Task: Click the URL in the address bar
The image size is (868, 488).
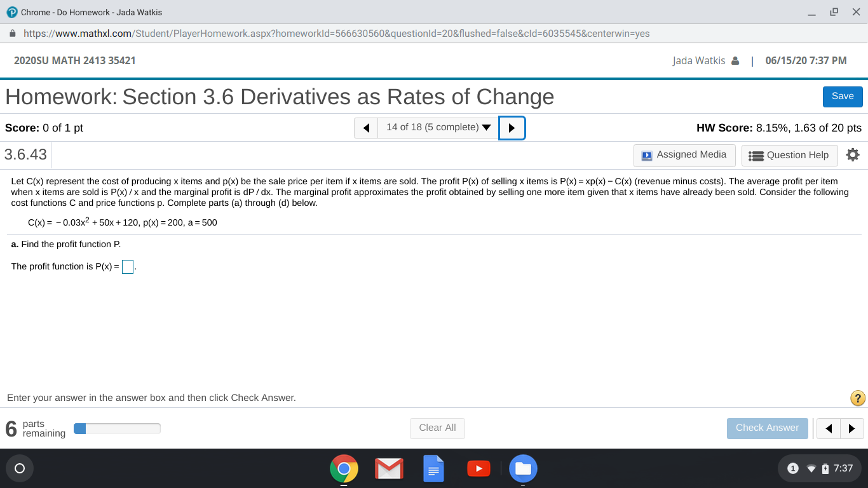Action: [336, 34]
